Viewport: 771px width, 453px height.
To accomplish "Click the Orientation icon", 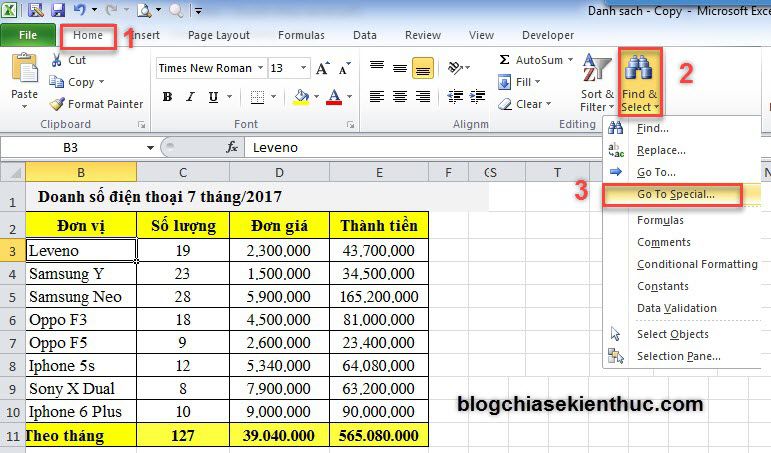I will [x=455, y=67].
